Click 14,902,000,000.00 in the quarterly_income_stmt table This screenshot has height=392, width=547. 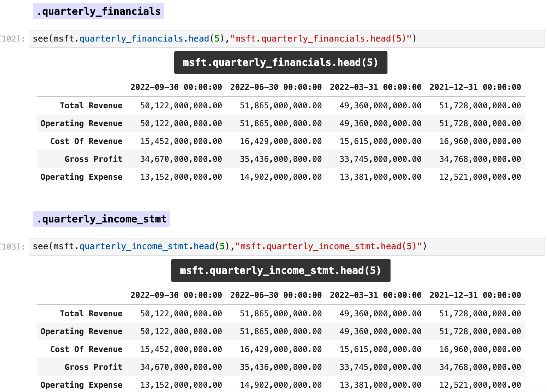coord(281,385)
